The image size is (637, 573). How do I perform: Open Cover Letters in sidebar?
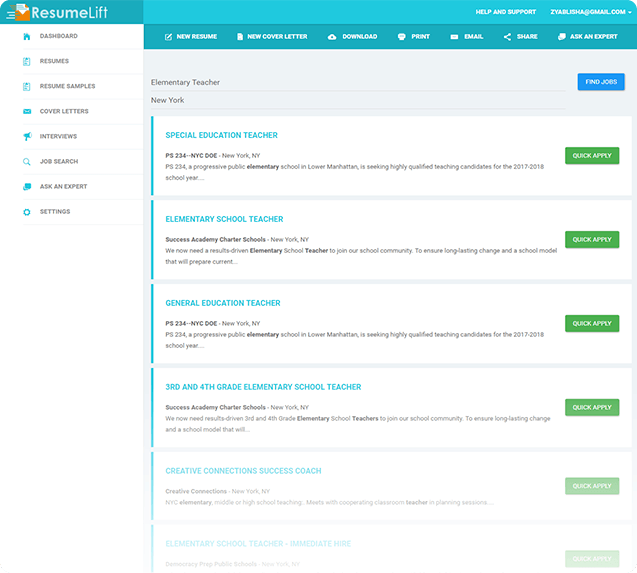(x=64, y=111)
